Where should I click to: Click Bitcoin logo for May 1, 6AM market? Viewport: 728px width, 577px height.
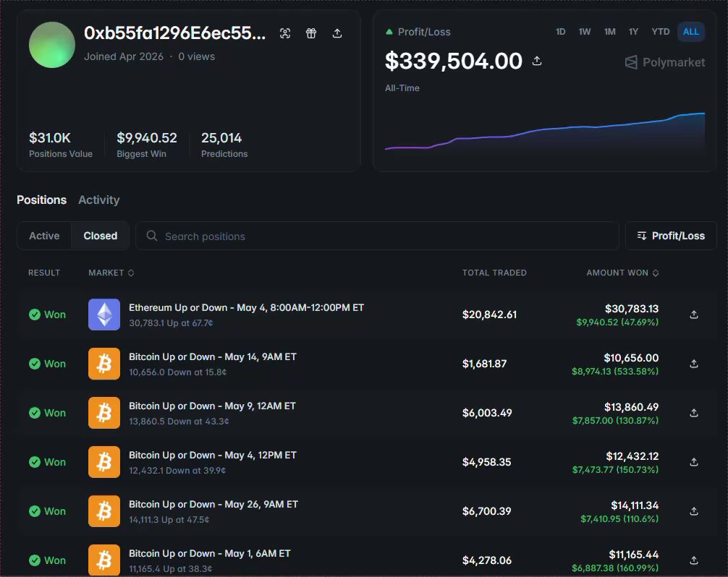pos(104,560)
